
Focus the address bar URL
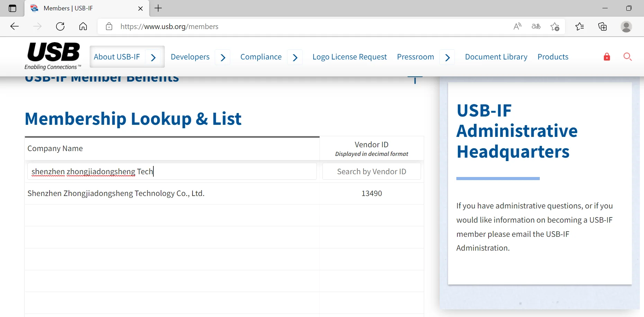pos(169,27)
